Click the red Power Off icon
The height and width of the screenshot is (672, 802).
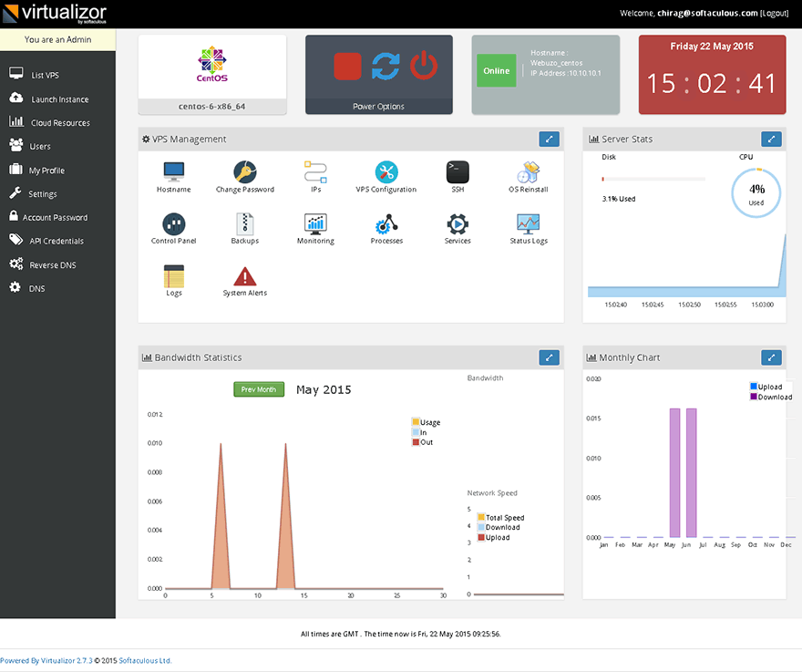pyautogui.click(x=424, y=67)
